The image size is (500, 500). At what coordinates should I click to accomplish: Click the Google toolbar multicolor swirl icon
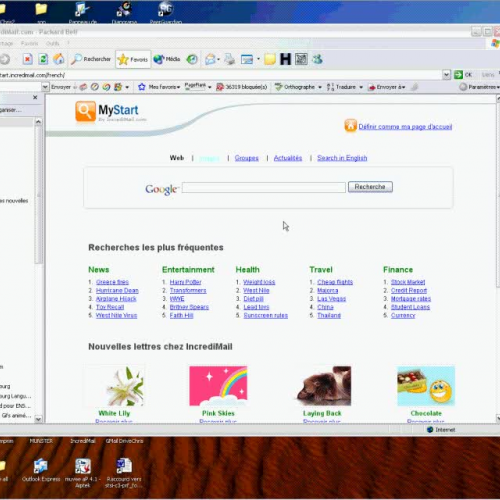[x=106, y=87]
